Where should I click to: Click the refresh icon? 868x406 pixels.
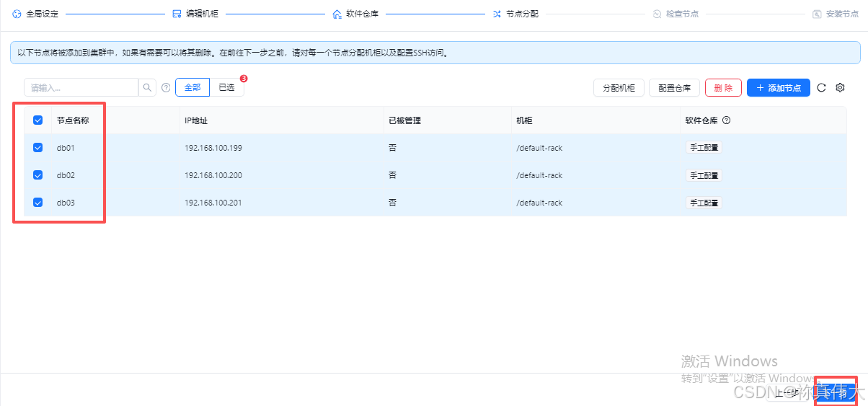pos(821,88)
